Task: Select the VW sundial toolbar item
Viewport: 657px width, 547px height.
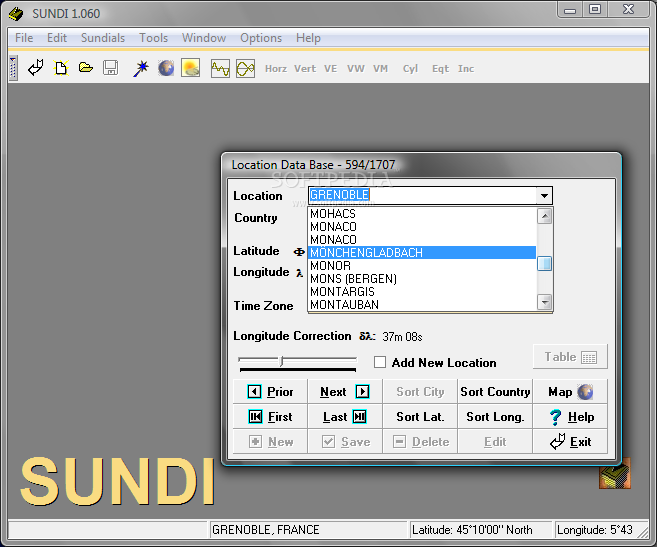Action: coord(356,69)
